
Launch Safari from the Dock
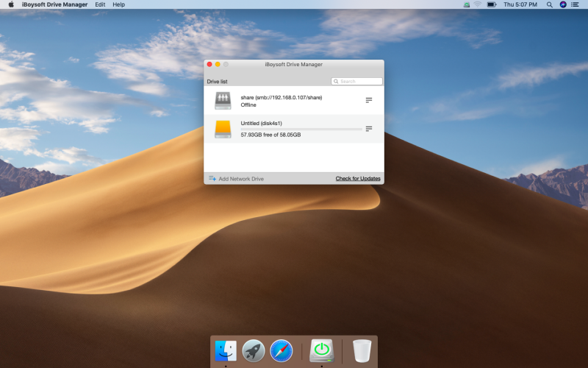(x=282, y=350)
